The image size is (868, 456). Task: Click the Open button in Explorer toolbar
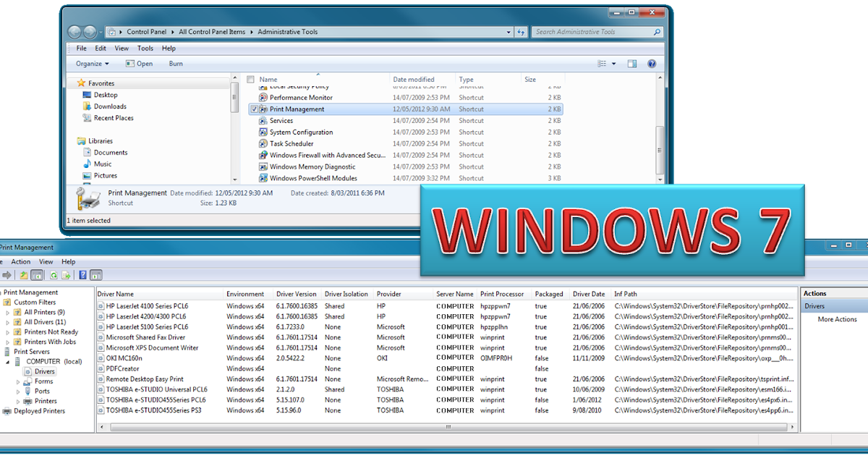(139, 64)
